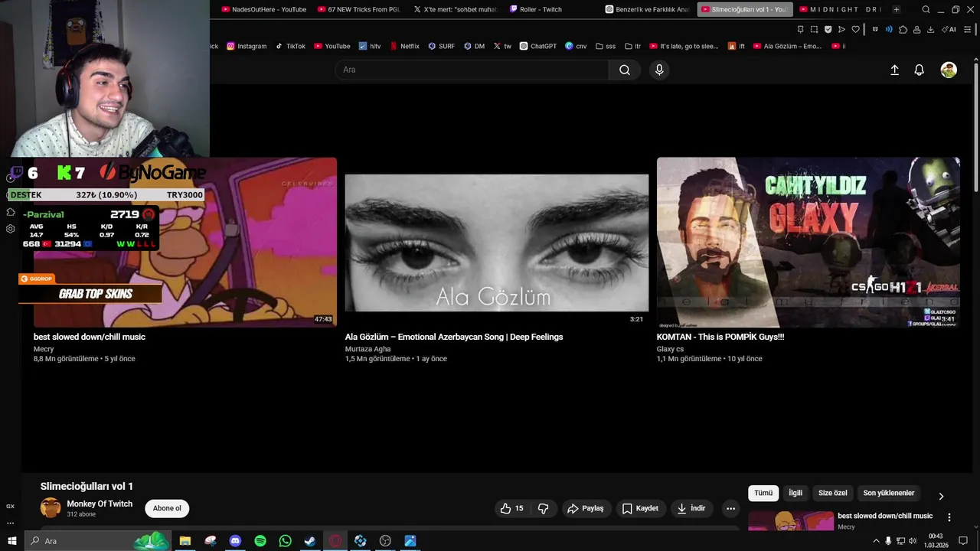
Task: Click the ad-blocker shield icon in address bar
Action: click(828, 30)
